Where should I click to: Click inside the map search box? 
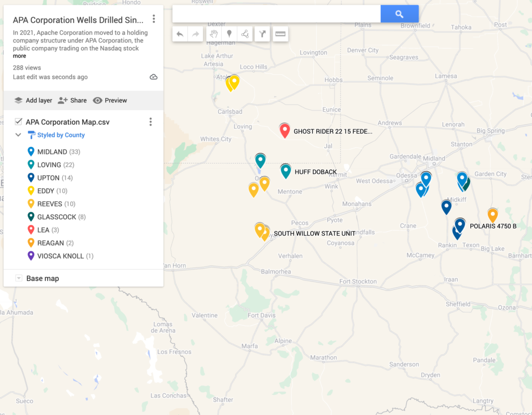[276, 14]
